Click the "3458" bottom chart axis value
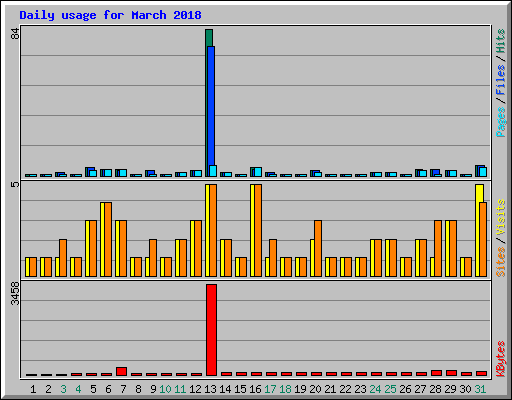This screenshot has width=512, height=400. pos(15,293)
